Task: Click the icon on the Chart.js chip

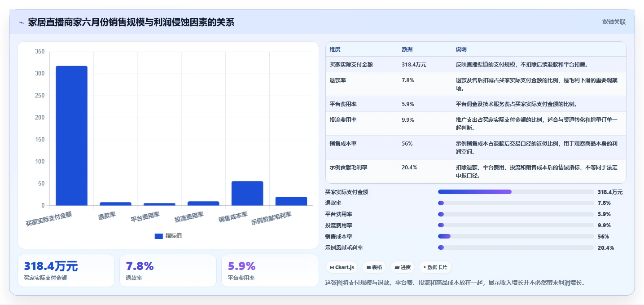Action: click(x=331, y=267)
